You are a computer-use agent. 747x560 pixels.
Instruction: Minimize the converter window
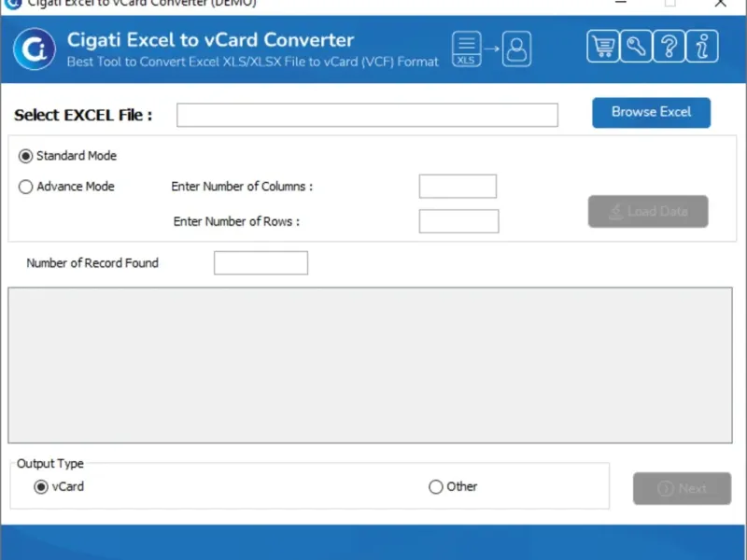(x=620, y=3)
